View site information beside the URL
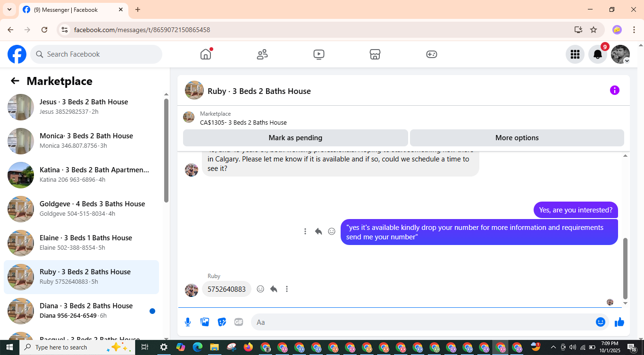Image resolution: width=644 pixels, height=355 pixels. (x=65, y=30)
